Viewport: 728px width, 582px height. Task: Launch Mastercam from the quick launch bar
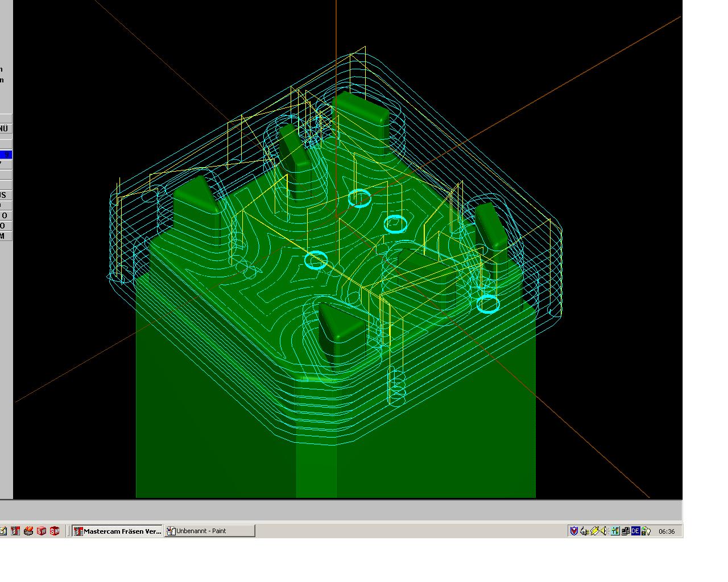[x=15, y=531]
